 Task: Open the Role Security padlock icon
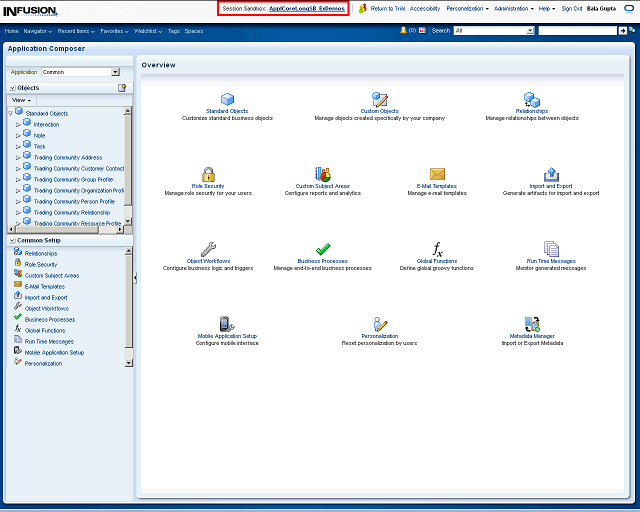pyautogui.click(x=208, y=174)
